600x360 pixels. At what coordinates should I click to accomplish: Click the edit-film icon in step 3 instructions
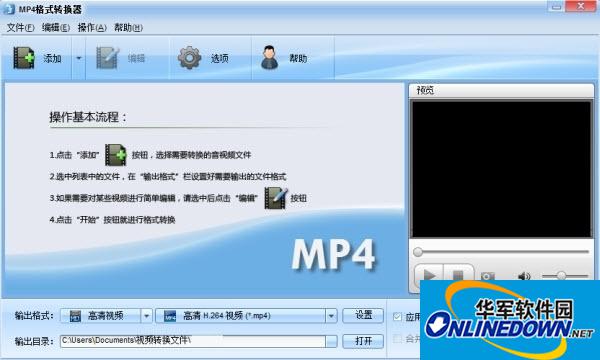pos(276,198)
